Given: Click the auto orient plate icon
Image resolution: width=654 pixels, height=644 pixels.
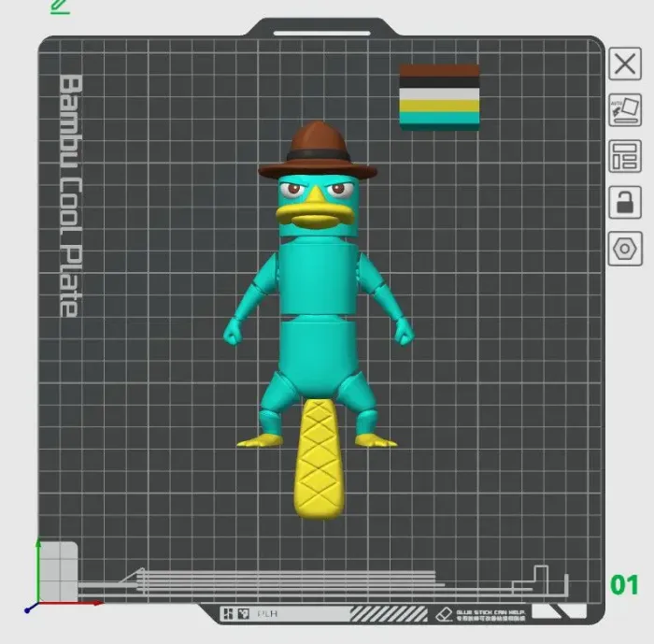Looking at the screenshot, I should click(625, 109).
